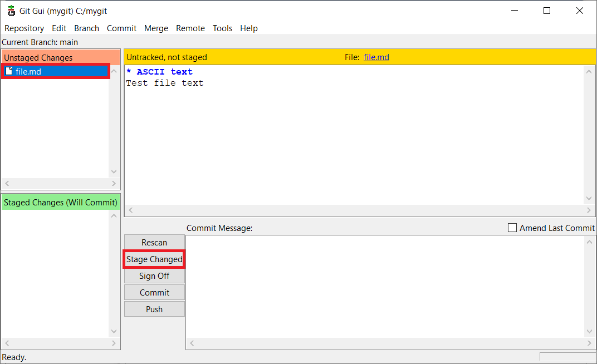Click the diff pane's scroll down arrow

coord(589,199)
